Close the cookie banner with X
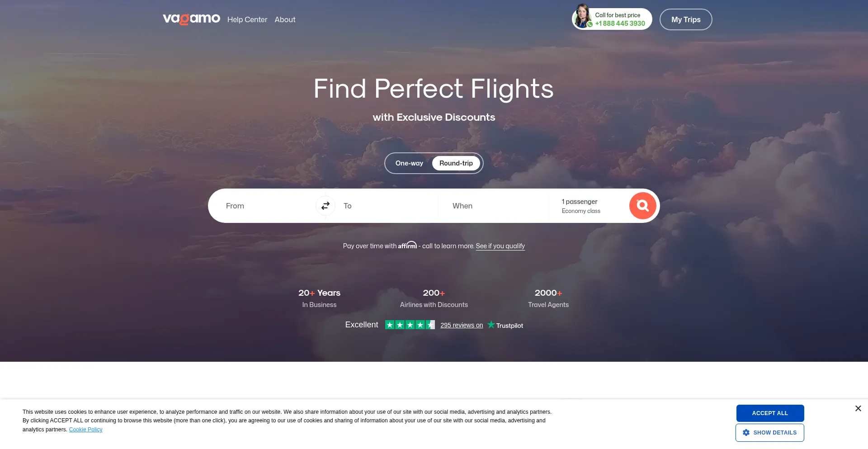The image size is (868, 449). 858,408
